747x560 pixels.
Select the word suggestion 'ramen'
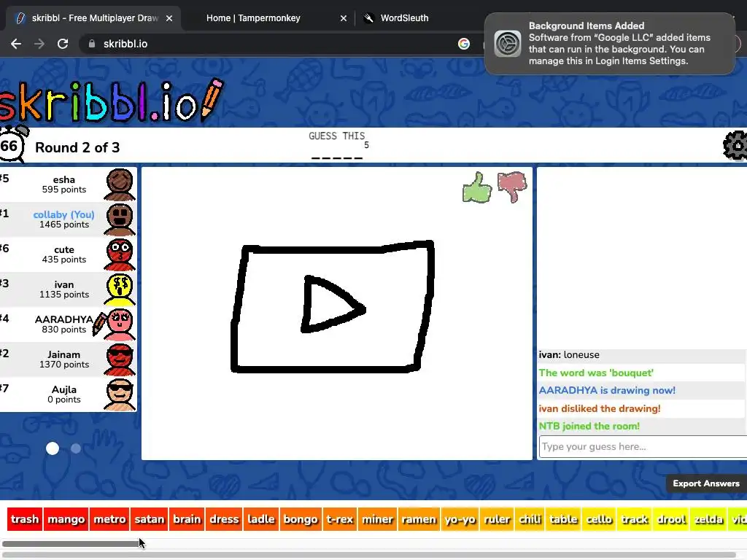tap(419, 519)
